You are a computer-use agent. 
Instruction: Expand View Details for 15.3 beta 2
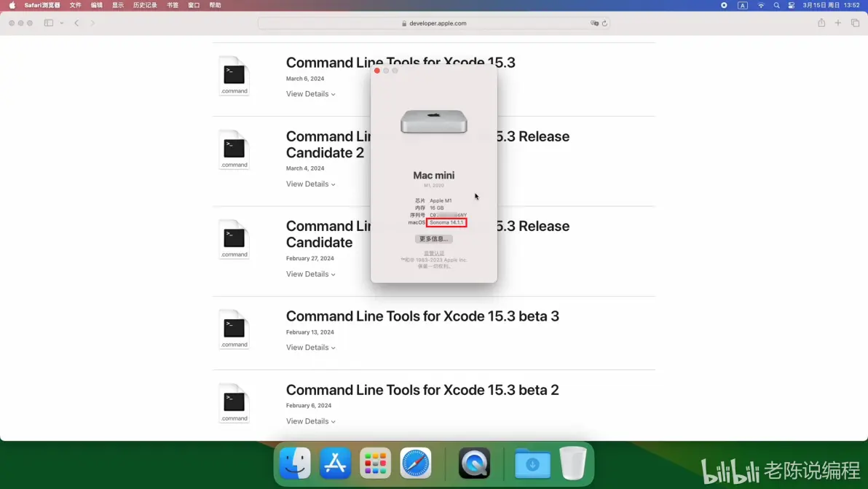(x=310, y=421)
